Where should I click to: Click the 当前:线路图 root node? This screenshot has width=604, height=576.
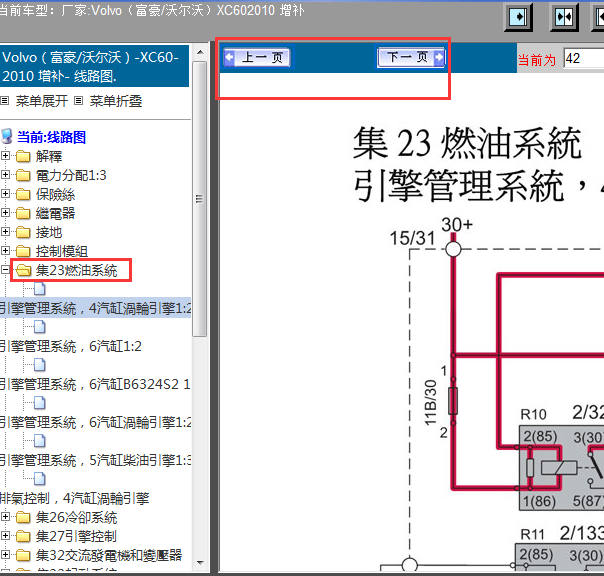pos(51,137)
